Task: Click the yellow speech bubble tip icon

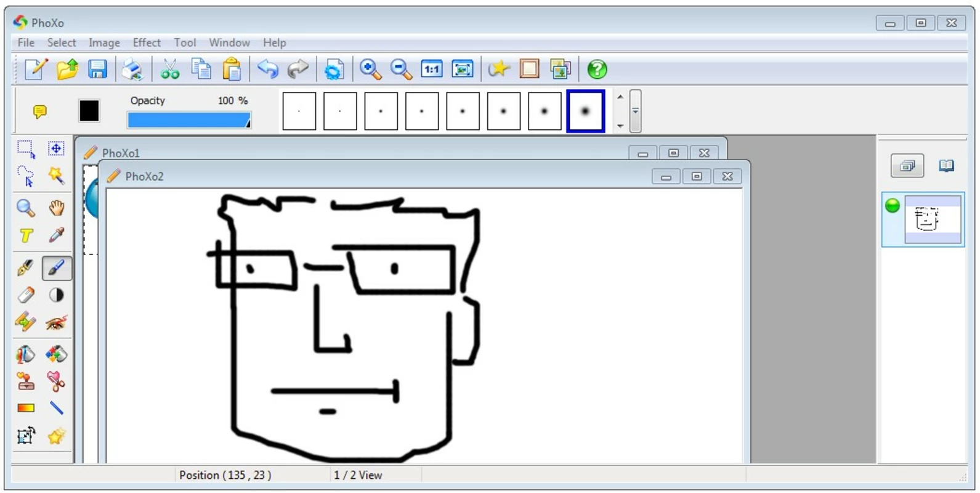Action: tap(40, 112)
